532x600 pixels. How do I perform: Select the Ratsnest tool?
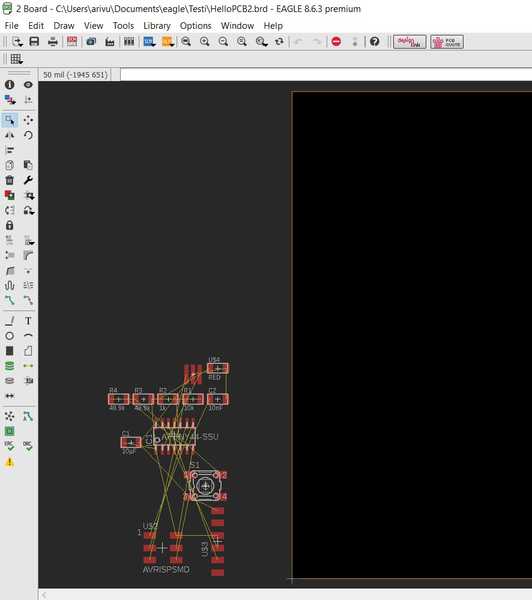click(x=10, y=416)
